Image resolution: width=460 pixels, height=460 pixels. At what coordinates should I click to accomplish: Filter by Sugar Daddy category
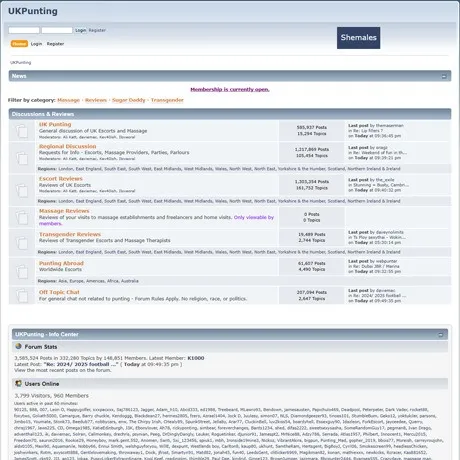tap(129, 100)
